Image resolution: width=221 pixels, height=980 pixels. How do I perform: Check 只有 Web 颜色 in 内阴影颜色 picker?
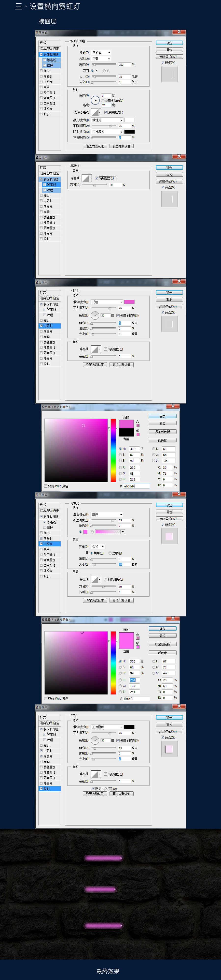click(x=46, y=486)
